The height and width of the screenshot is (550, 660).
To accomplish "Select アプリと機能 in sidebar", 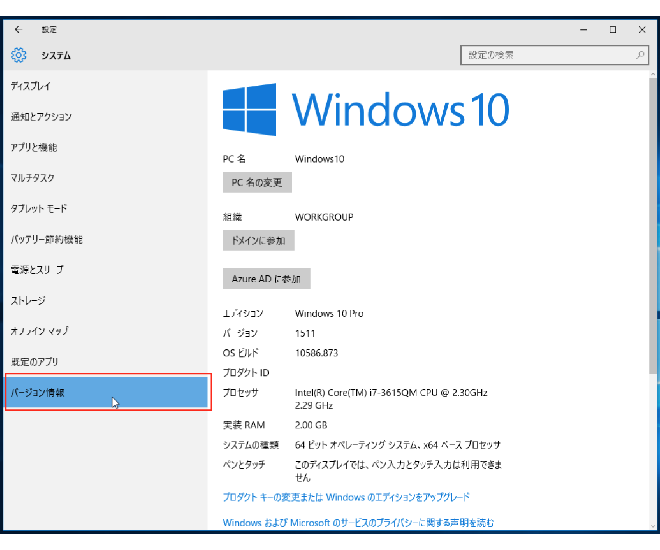I will click(106, 147).
